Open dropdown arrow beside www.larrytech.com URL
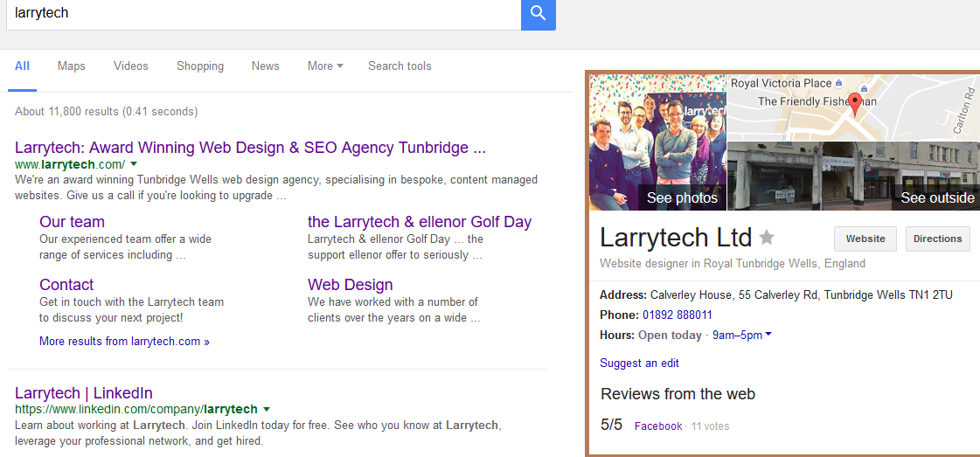Image resolution: width=980 pixels, height=457 pixels. pyautogui.click(x=134, y=164)
